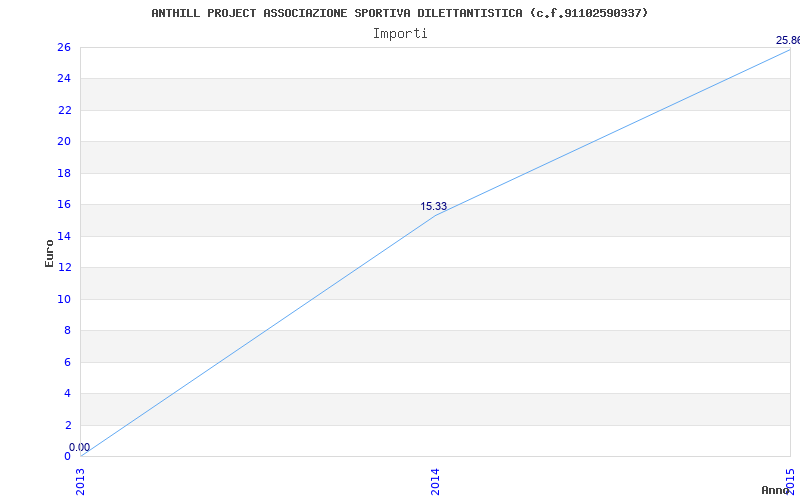Viewport: 800px width, 500px height.
Task: Click the y-axis value 0
Action: click(x=67, y=456)
